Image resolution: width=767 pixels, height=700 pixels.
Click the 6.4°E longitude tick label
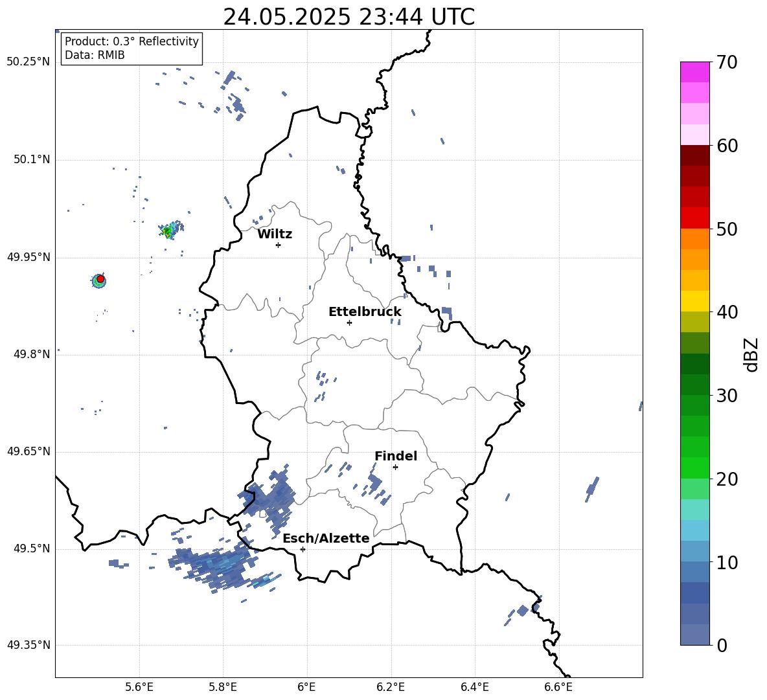pyautogui.click(x=474, y=687)
